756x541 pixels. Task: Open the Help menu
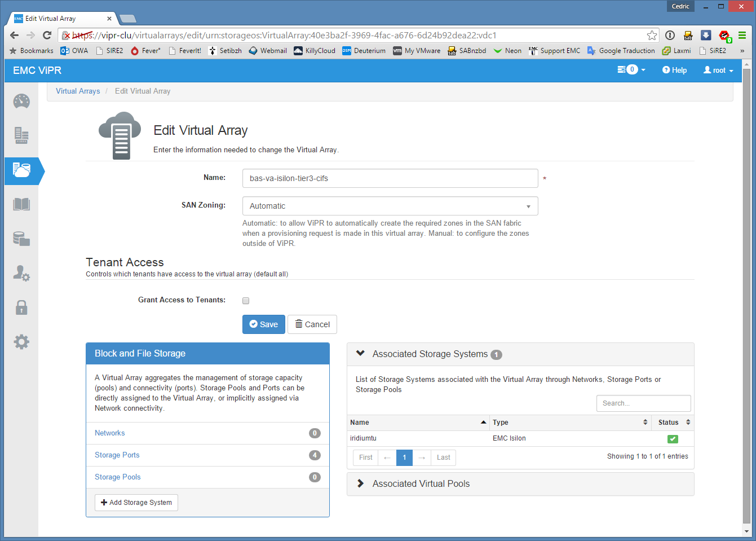(675, 71)
